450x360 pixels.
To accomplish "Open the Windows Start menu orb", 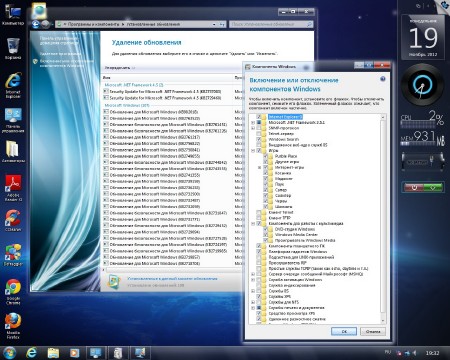I will (x=9, y=353).
